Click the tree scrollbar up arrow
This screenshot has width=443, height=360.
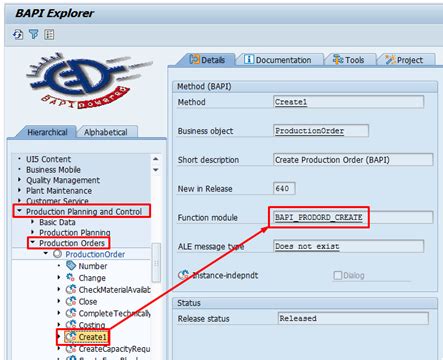pyautogui.click(x=155, y=159)
